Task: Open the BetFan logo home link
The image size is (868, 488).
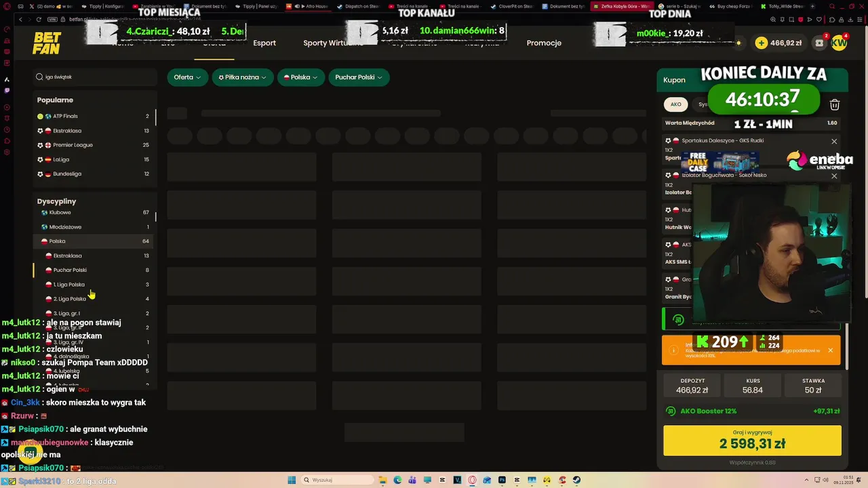Action: click(x=47, y=43)
